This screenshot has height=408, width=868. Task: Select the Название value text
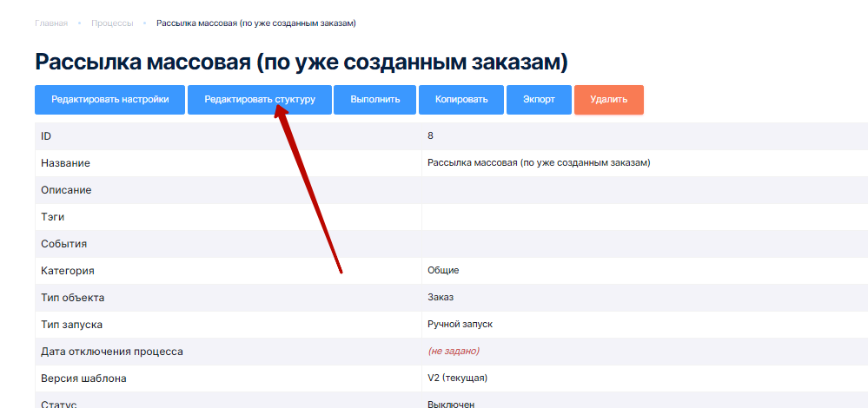[x=539, y=162]
